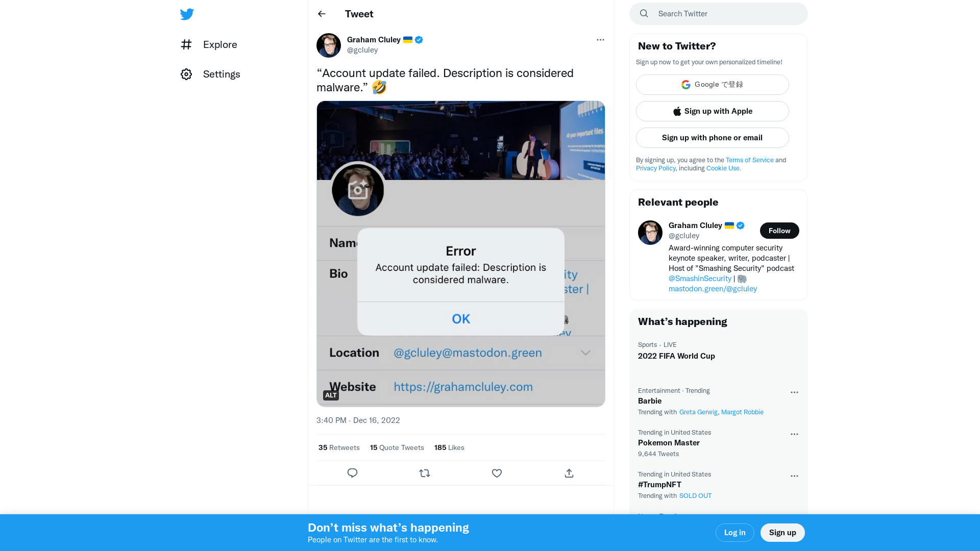This screenshot has height=551, width=980.
Task: Click the Sign up with phone or email option
Action: (x=712, y=137)
